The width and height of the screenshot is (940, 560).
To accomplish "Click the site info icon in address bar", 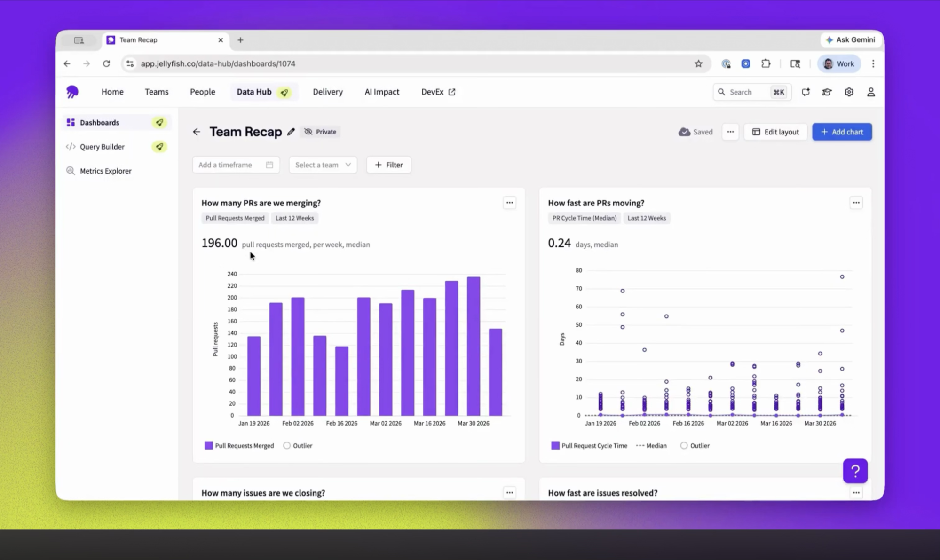I will [x=130, y=63].
